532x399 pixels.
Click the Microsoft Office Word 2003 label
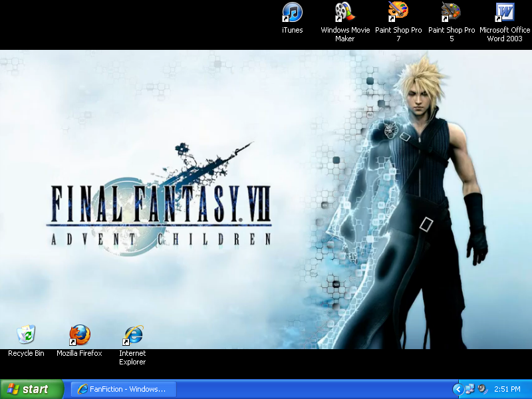(x=505, y=35)
